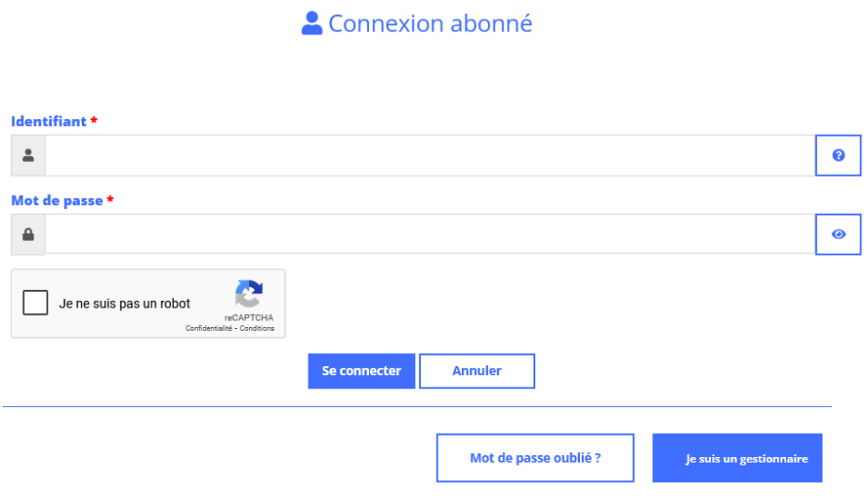
Task: Focus the Identifiant text field
Action: [429, 155]
